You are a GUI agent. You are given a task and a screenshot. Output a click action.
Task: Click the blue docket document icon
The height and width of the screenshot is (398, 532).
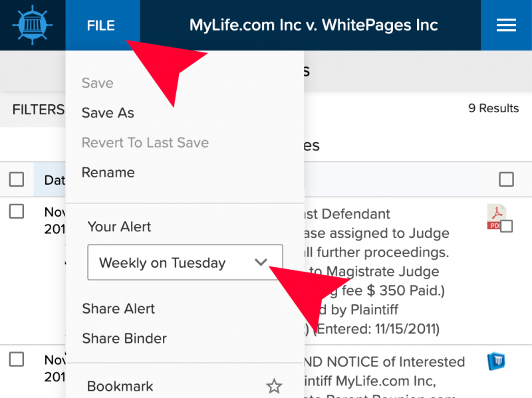[x=496, y=361]
